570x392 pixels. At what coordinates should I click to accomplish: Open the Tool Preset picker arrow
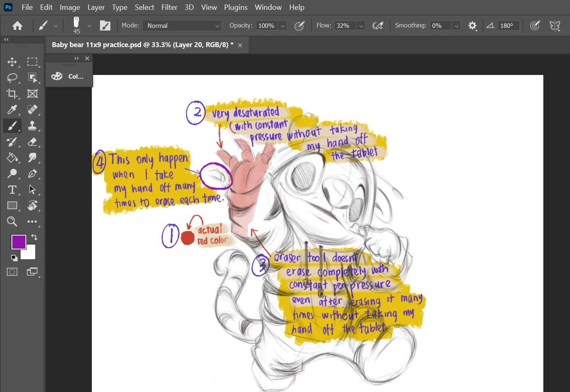[56, 26]
